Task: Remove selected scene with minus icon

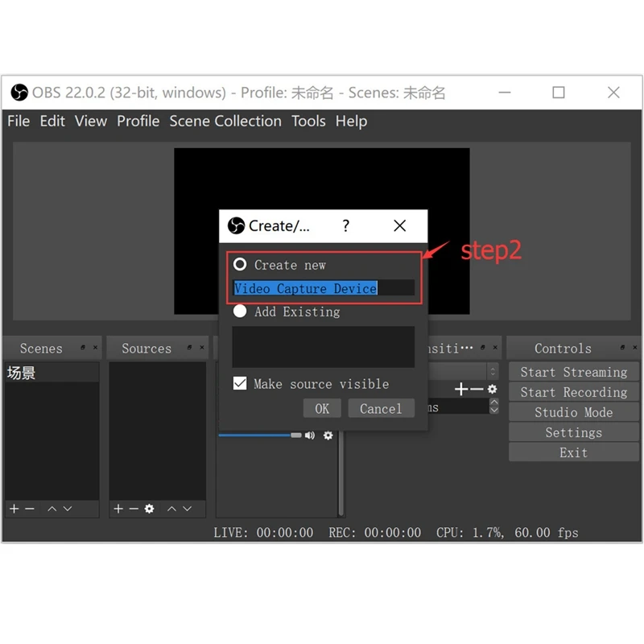Action: (30, 509)
